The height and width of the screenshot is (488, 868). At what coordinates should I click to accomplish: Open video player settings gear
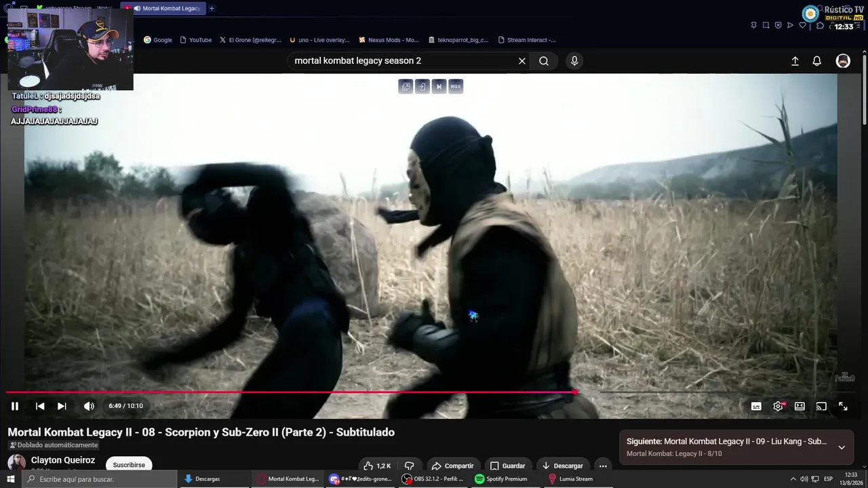pos(778,407)
